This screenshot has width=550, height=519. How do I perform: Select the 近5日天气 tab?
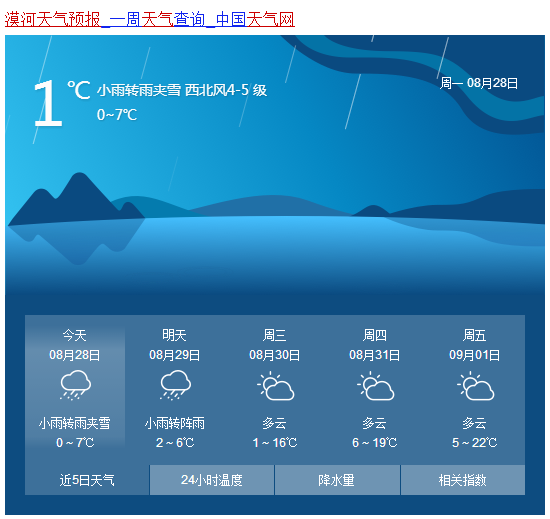coord(87,480)
